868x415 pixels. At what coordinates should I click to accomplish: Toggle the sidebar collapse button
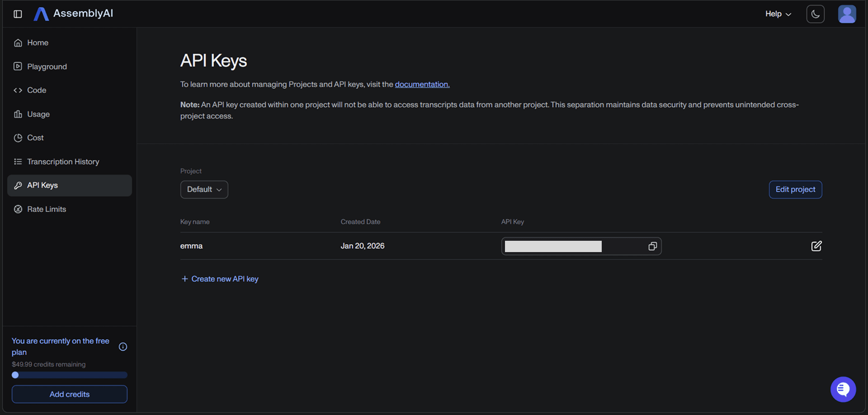pos(17,14)
